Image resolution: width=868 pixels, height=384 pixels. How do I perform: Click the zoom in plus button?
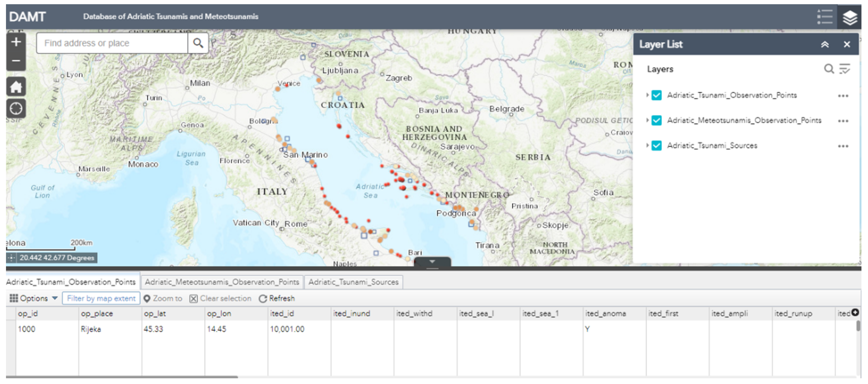pyautogui.click(x=16, y=42)
